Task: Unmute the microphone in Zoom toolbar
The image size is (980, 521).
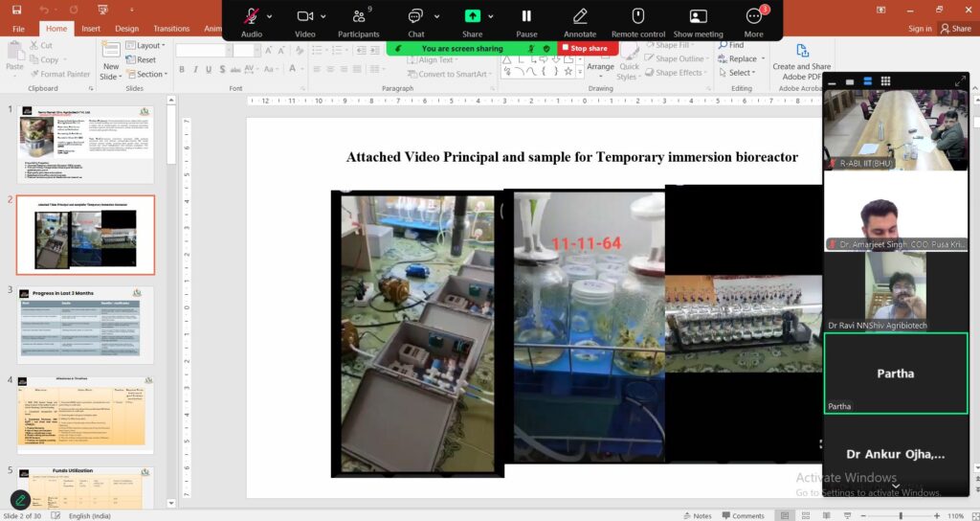Action: [252, 17]
